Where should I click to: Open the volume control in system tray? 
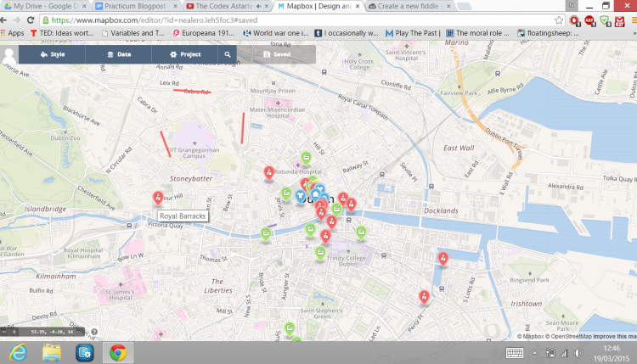click(578, 353)
